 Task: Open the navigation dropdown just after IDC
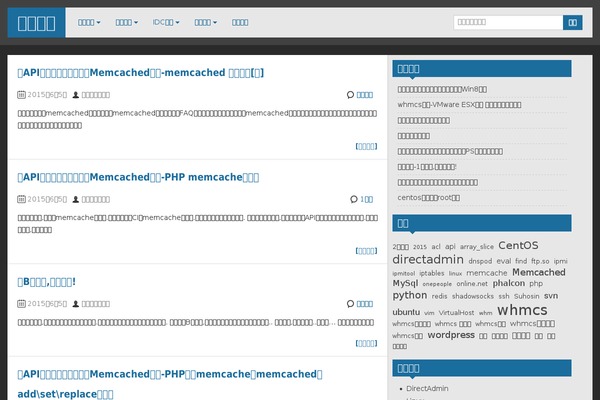(205, 22)
